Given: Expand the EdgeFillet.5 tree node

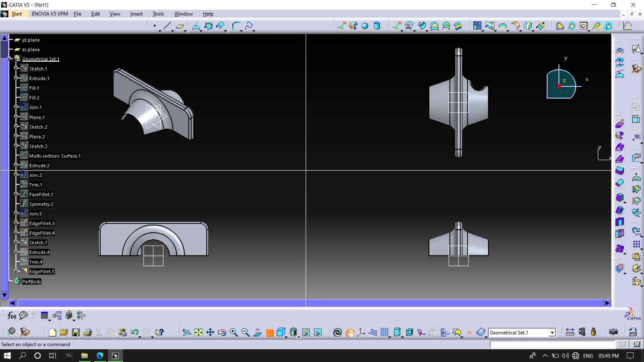Looking at the screenshot, I should pyautogui.click(x=16, y=271).
